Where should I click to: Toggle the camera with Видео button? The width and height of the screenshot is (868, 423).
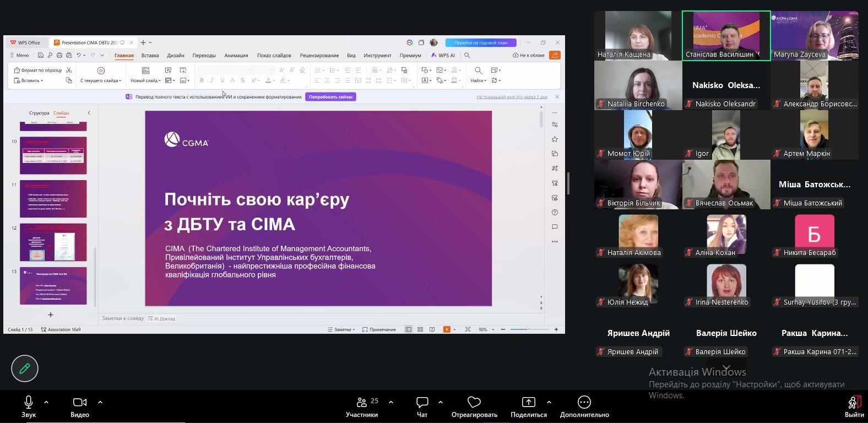coord(80,403)
